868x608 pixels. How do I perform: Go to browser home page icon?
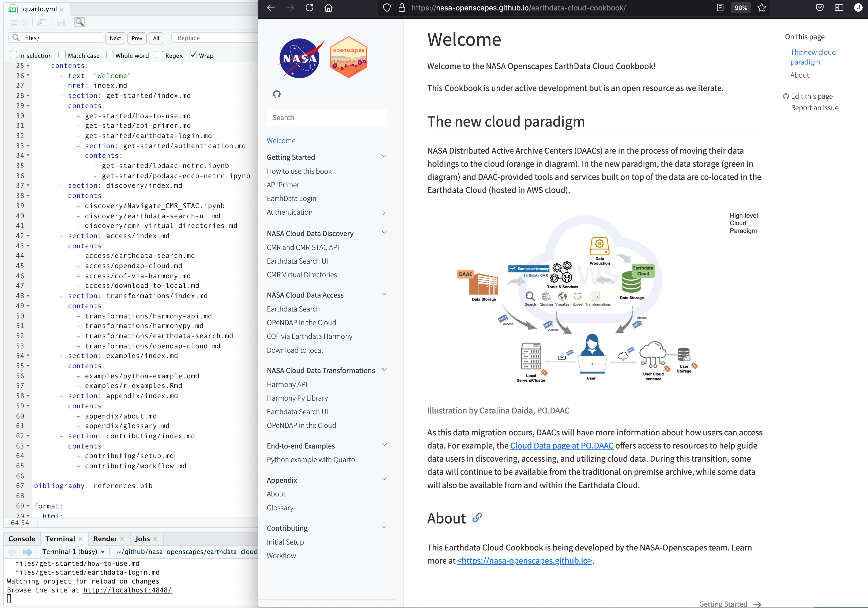click(329, 8)
